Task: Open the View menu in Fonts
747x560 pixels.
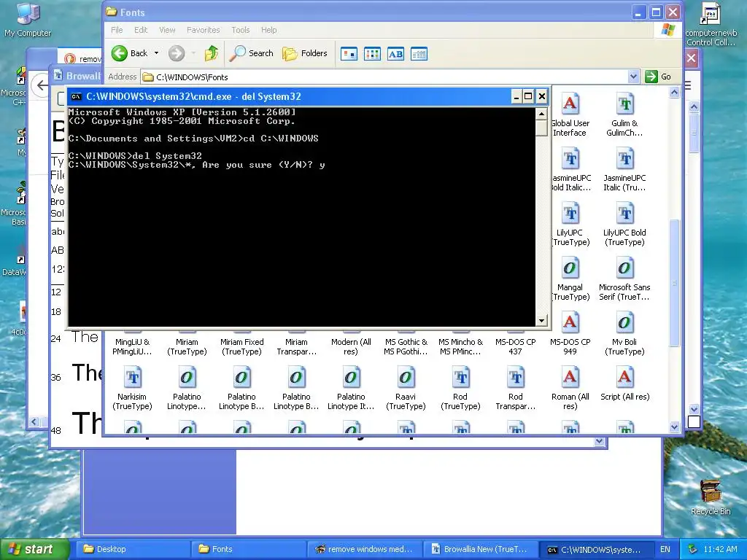Action: click(167, 30)
